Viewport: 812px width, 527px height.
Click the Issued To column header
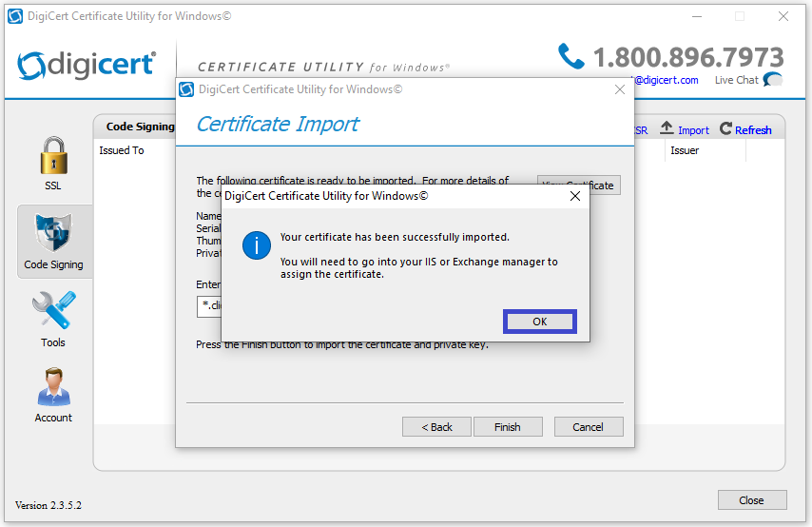(122, 150)
